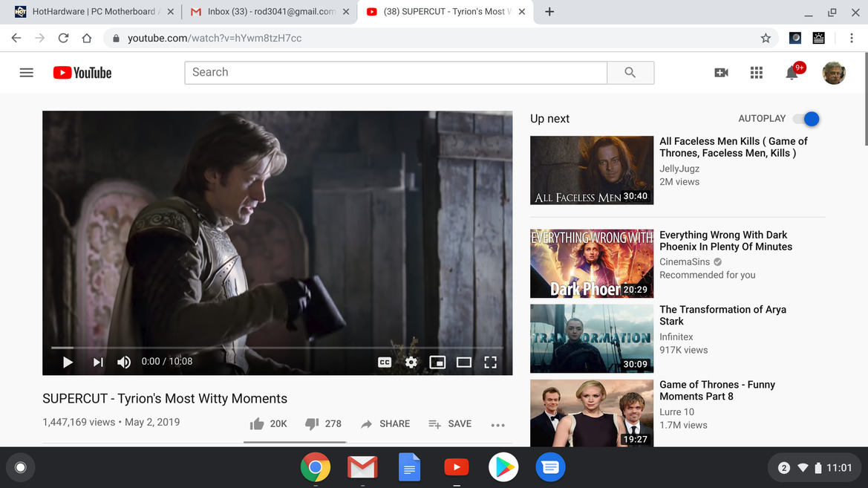Open All Faceless Men Kills thumbnail
The image size is (868, 488).
[592, 170]
